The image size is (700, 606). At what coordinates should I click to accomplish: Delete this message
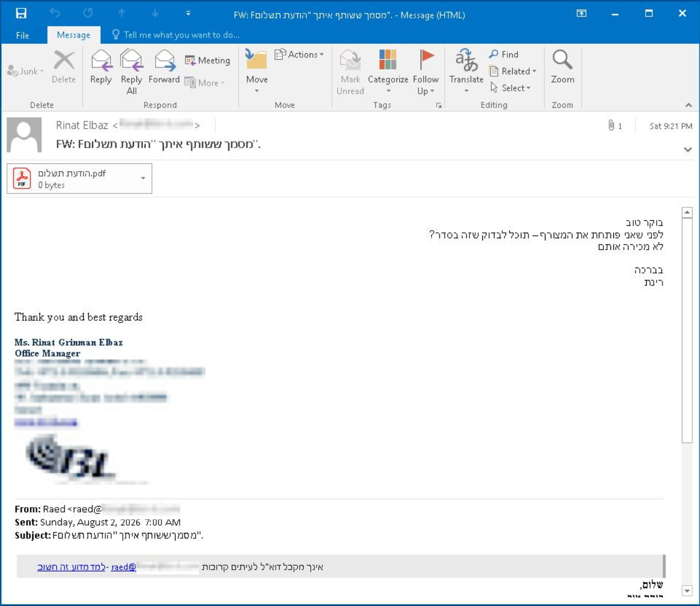pyautogui.click(x=64, y=67)
